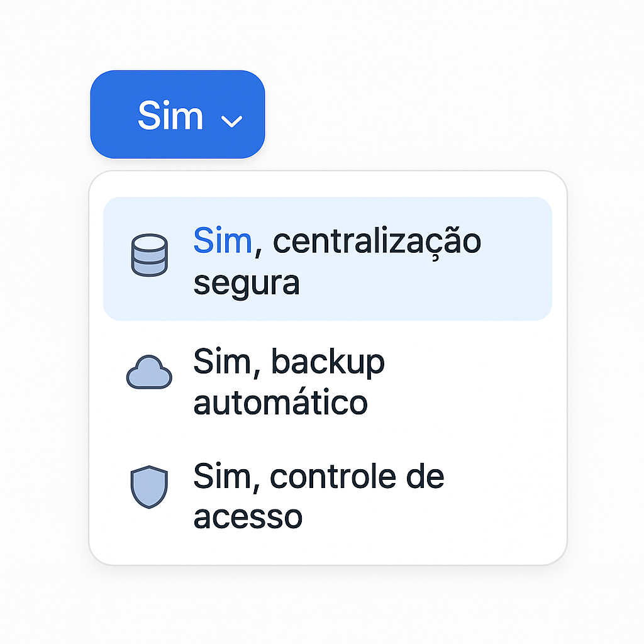Screen dimensions: 644x644
Task: Click the word "backup" in second option
Action: click(x=328, y=362)
